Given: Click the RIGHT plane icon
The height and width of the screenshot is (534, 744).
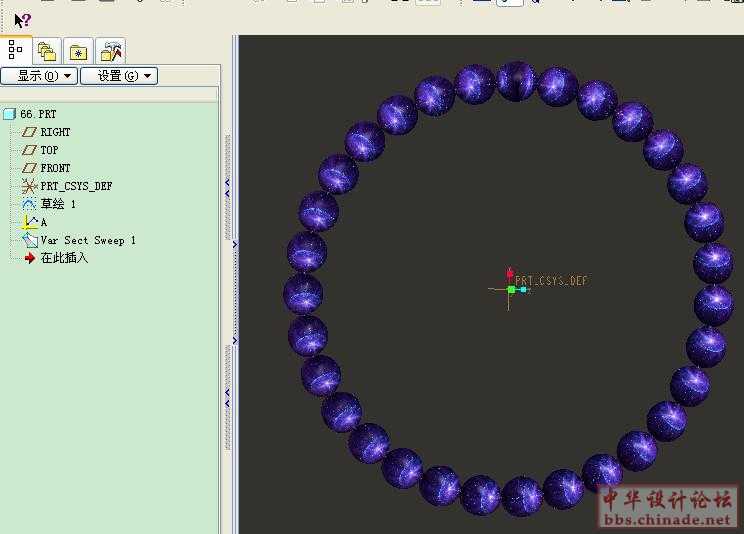Looking at the screenshot, I should click(29, 132).
